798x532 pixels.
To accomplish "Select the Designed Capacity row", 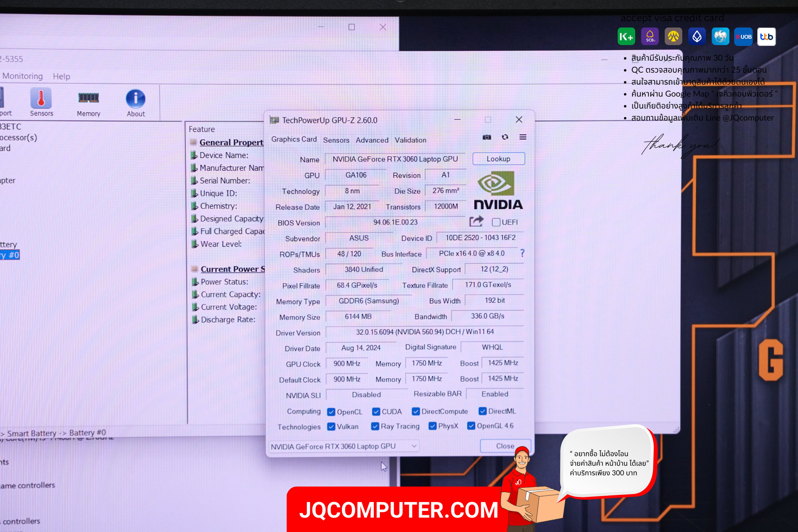I will pos(227,219).
